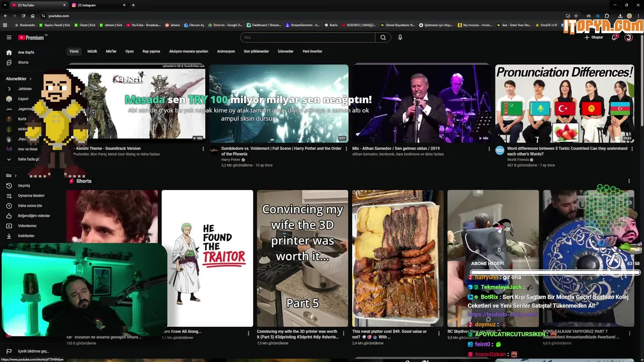Select the Mix'ler filter chip
The width and height of the screenshot is (644, 362).
(111, 51)
